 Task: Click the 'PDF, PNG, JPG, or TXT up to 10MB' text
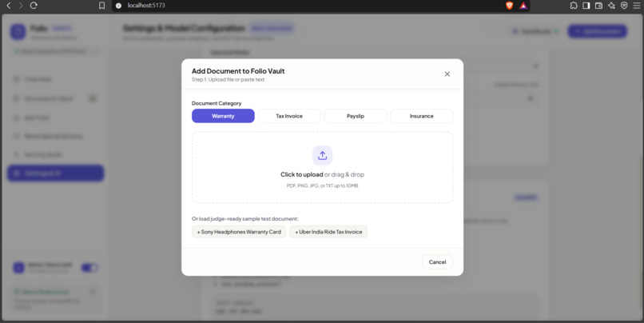click(323, 185)
